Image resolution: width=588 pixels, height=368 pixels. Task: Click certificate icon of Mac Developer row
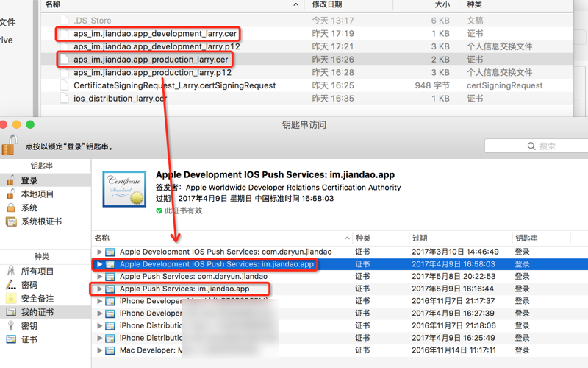[x=110, y=351]
